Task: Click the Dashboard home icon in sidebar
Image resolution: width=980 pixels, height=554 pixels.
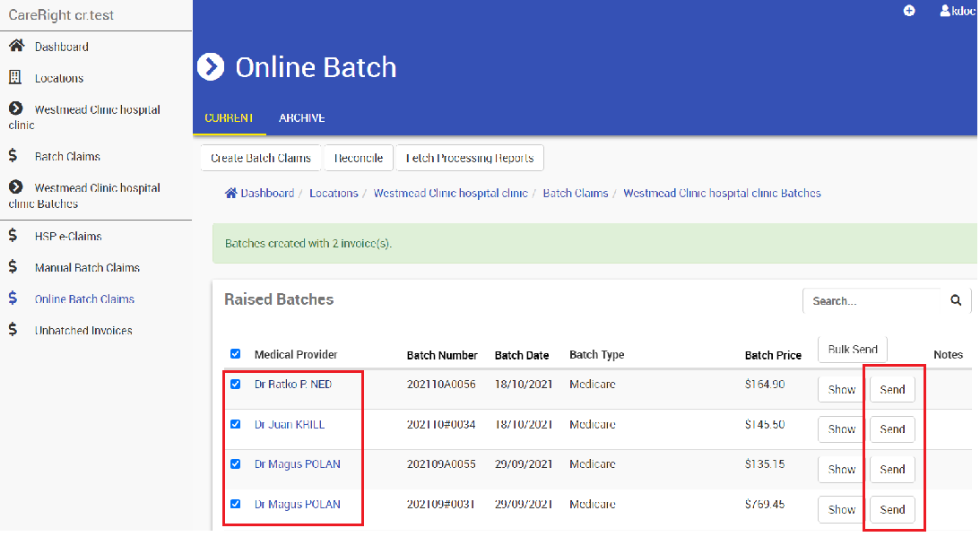Action: pos(15,46)
